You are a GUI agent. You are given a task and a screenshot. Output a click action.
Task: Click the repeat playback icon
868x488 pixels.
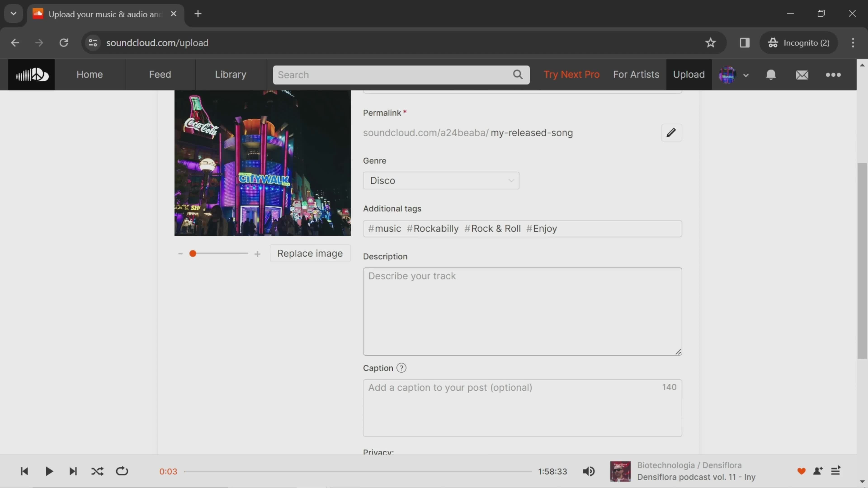[x=122, y=471]
